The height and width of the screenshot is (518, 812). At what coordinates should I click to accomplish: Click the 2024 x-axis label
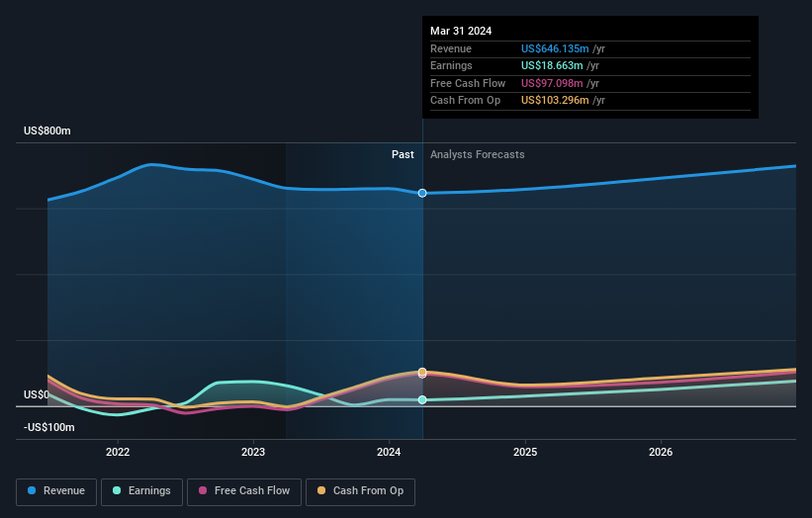point(389,452)
